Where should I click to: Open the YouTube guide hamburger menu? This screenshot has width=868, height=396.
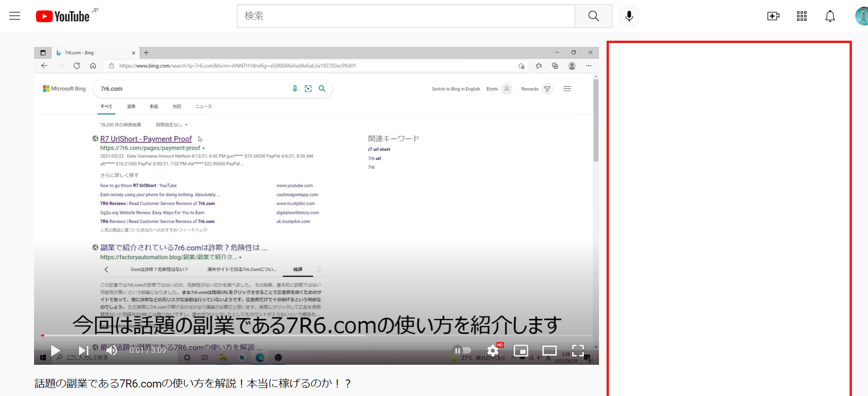point(15,16)
